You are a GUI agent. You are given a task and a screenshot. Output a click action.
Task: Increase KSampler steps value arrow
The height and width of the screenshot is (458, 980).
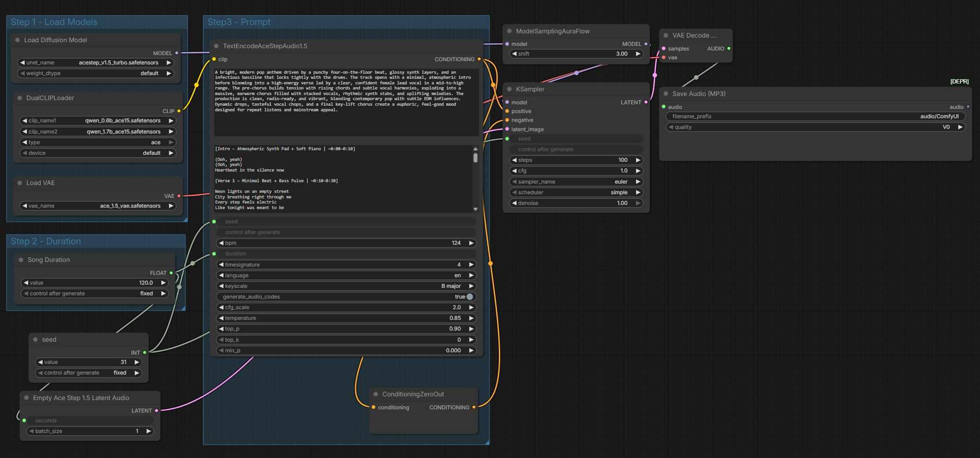(x=638, y=160)
